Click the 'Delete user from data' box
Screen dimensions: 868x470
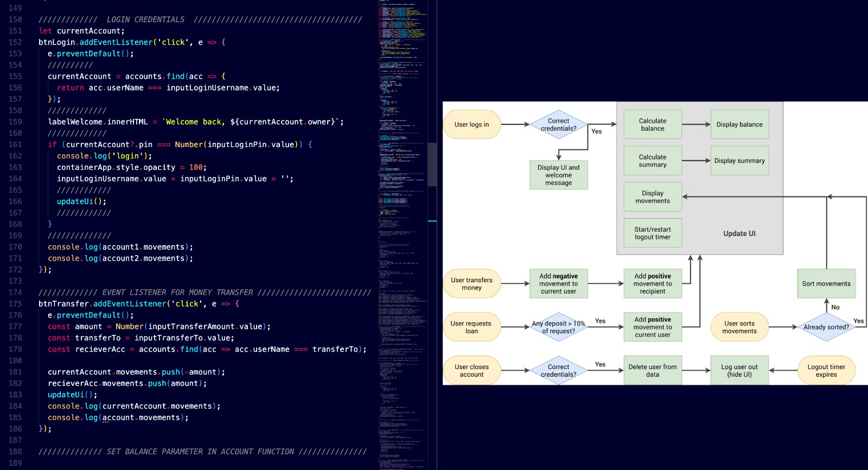point(652,371)
